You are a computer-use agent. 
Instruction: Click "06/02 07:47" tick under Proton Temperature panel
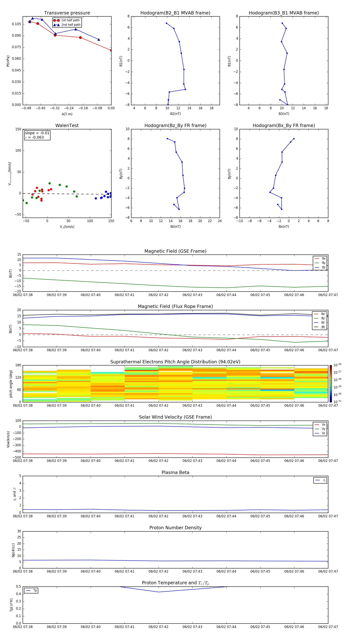(328, 627)
